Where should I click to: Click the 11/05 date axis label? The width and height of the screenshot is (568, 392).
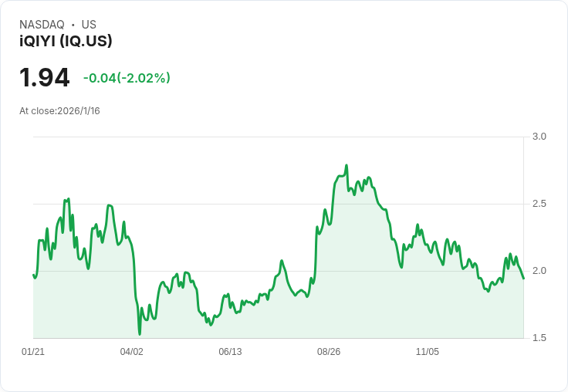coord(428,352)
